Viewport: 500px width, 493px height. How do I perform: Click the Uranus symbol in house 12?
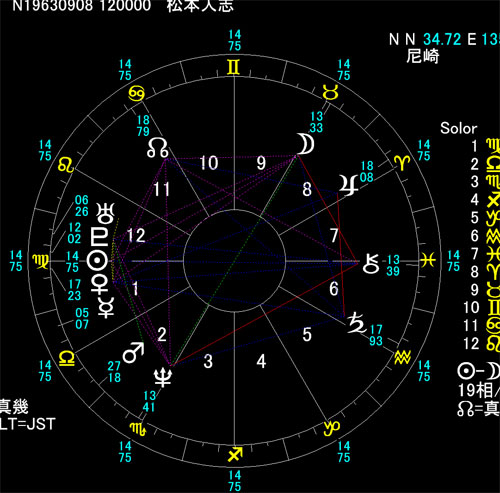[105, 213]
